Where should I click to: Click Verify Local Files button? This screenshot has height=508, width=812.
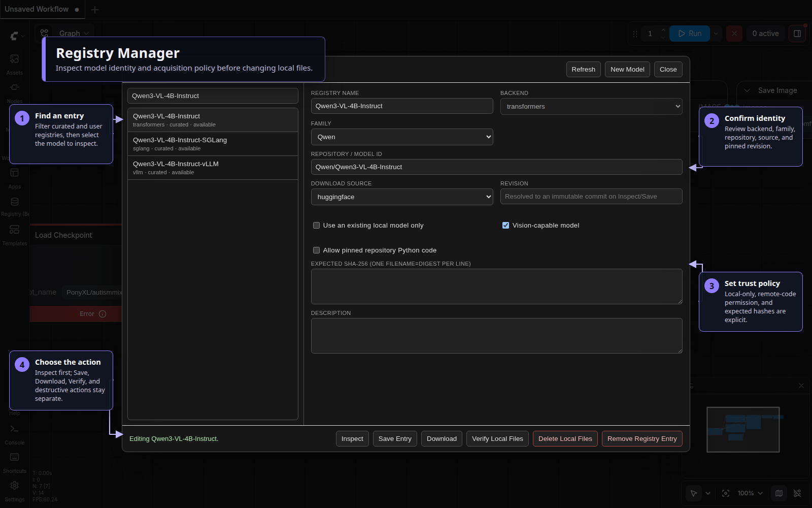tap(497, 439)
